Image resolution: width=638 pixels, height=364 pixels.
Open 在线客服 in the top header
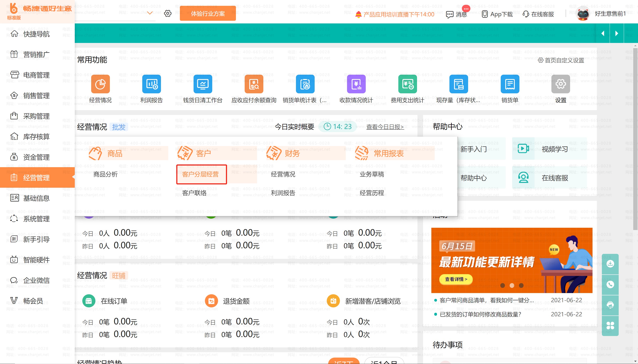point(538,14)
